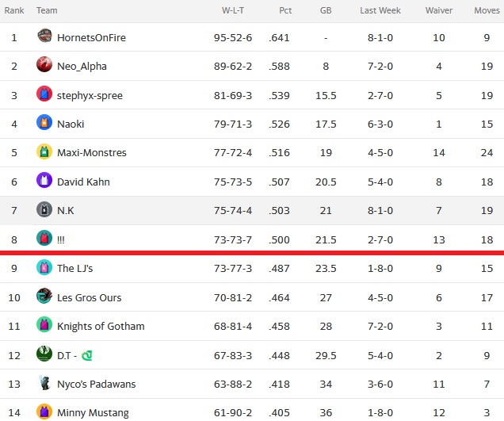Open The LJ's team link

pyautogui.click(x=75, y=268)
